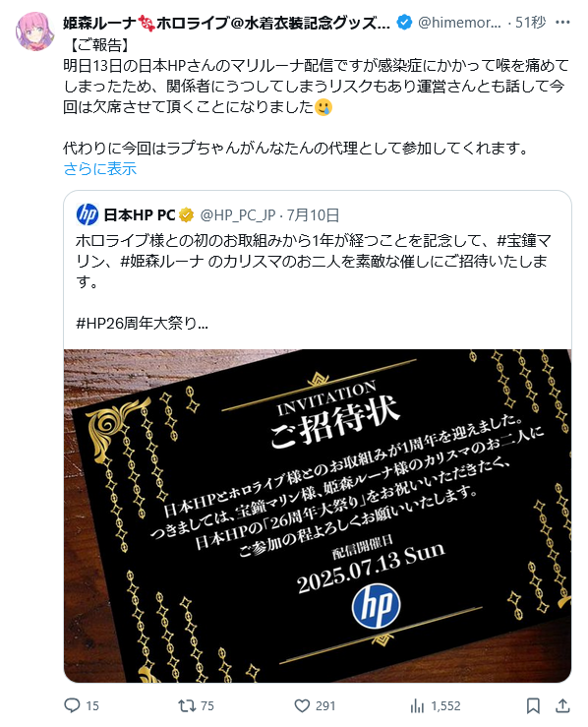Click the gold verified badge next to 日本HP PC
588x727 pixels.
(x=186, y=215)
